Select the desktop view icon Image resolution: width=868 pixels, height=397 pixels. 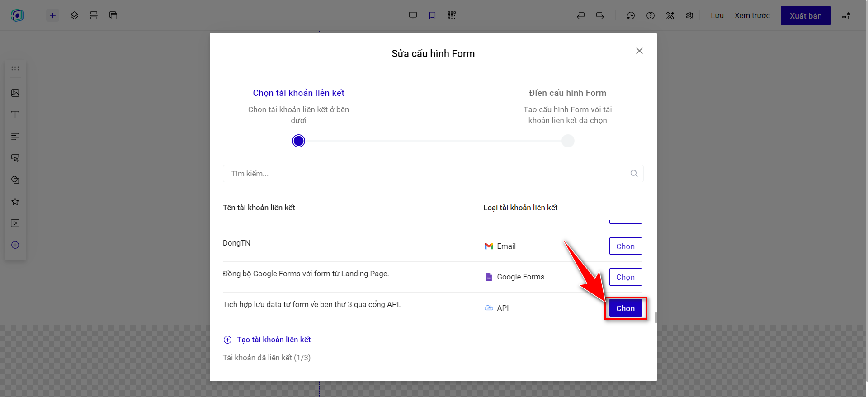pyautogui.click(x=413, y=15)
